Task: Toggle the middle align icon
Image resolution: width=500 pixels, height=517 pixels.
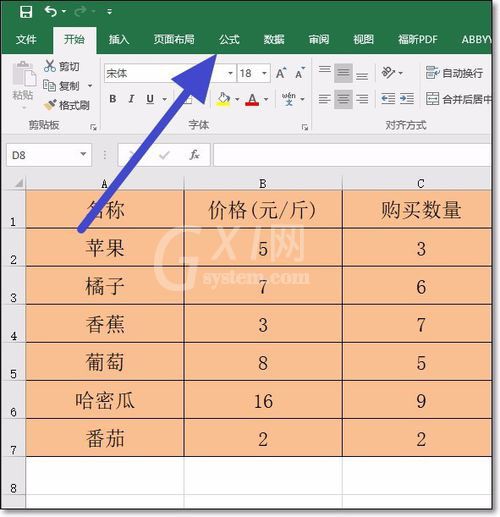Action: (x=343, y=73)
